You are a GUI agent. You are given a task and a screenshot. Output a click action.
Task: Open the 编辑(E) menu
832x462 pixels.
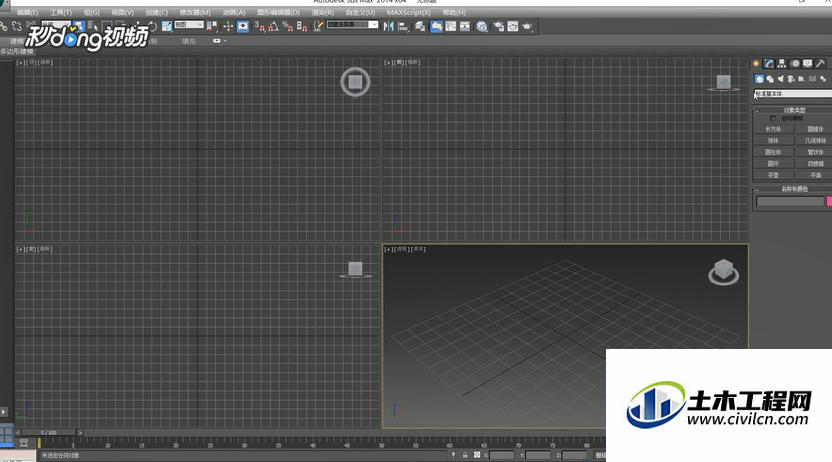pyautogui.click(x=28, y=12)
